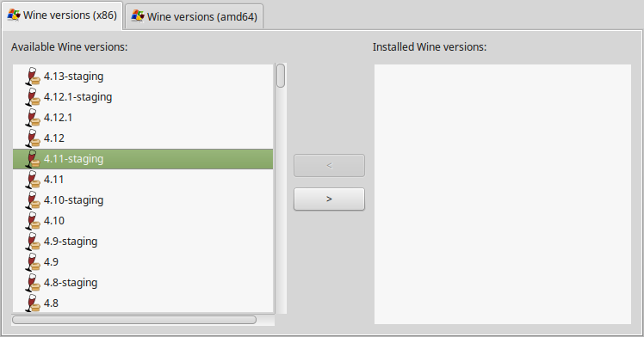Screen dimensions: 644x337
Task: Select 4.9 from available Wine versions
Action: 143,262
